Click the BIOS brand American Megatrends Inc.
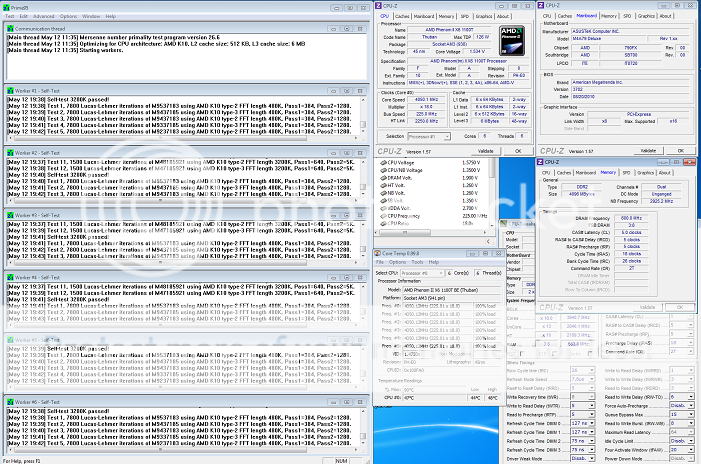The width and height of the screenshot is (701, 464). point(632,82)
